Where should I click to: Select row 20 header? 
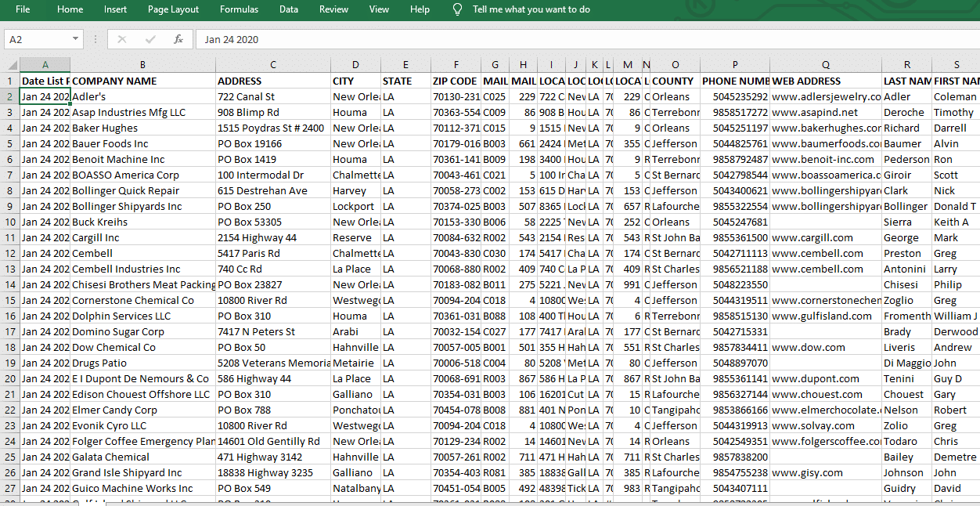click(x=10, y=378)
